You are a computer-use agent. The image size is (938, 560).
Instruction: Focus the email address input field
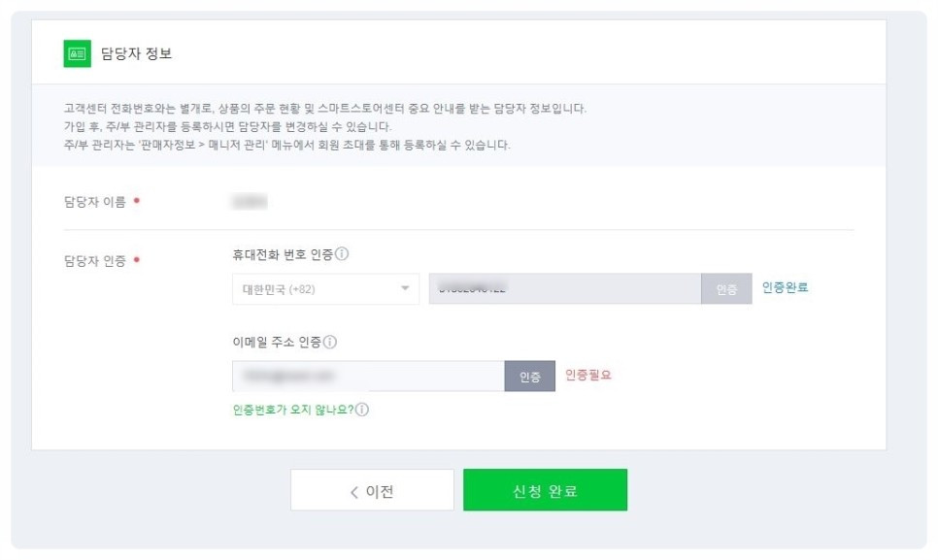[367, 376]
